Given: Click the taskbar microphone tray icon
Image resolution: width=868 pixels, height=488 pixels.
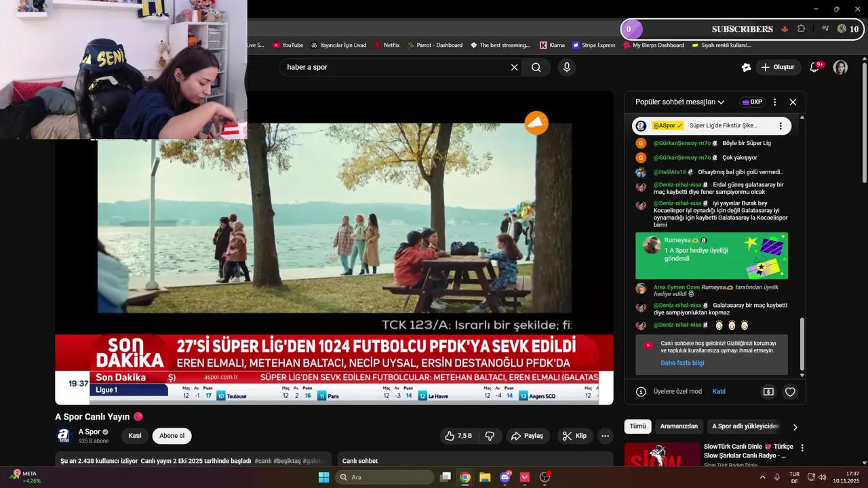Looking at the screenshot, I should [777, 477].
